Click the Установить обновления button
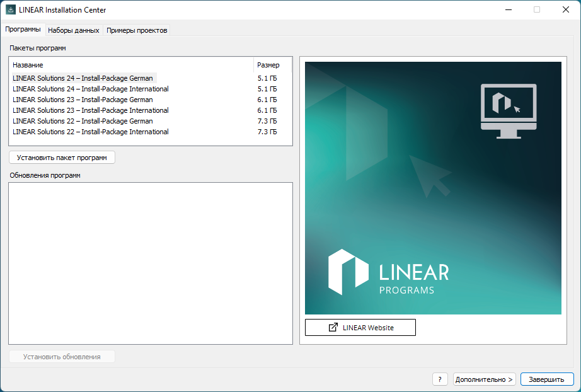The width and height of the screenshot is (581, 392). click(62, 357)
